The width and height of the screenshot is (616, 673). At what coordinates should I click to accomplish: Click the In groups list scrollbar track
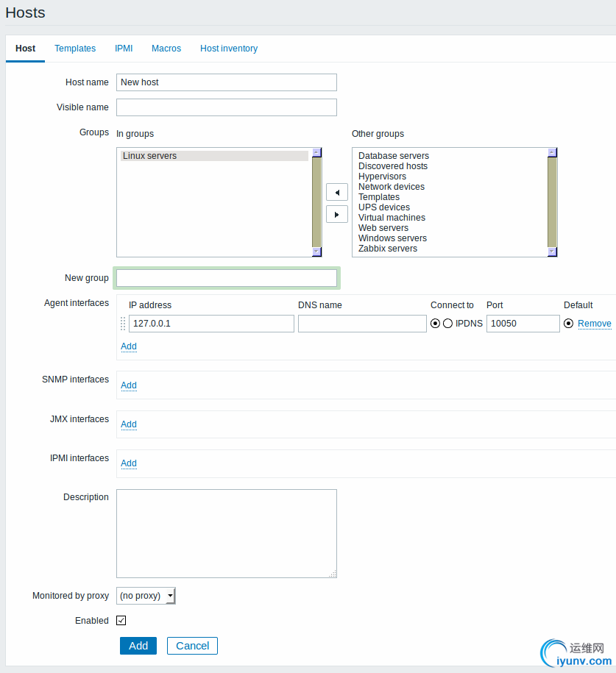tap(317, 202)
